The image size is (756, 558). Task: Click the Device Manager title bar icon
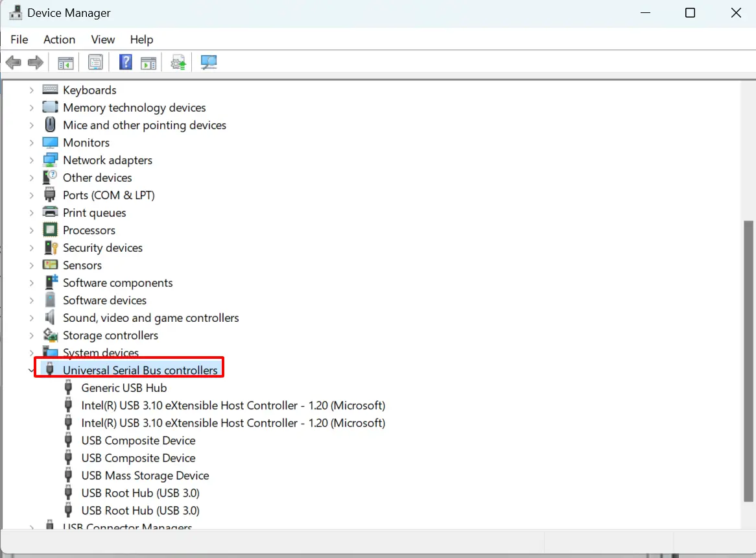(x=16, y=12)
